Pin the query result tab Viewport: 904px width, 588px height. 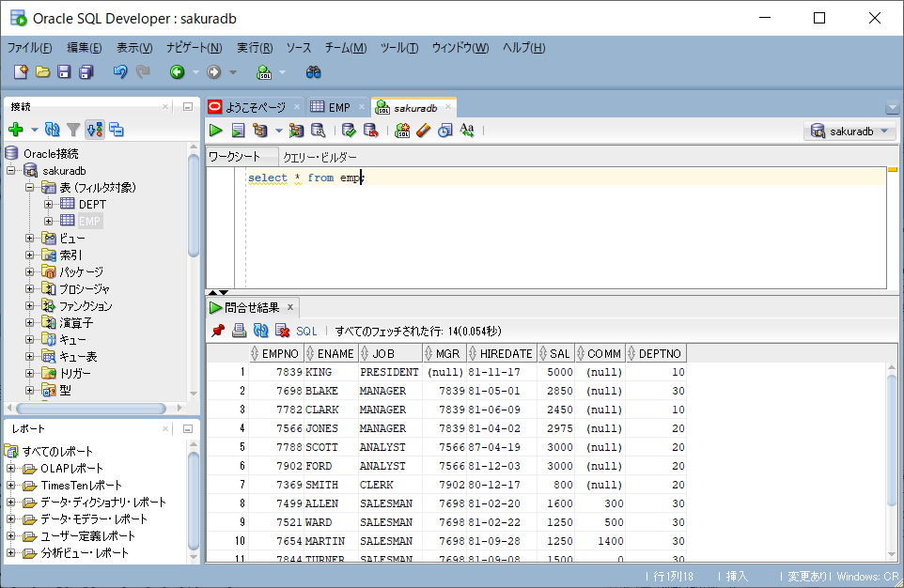(x=218, y=331)
